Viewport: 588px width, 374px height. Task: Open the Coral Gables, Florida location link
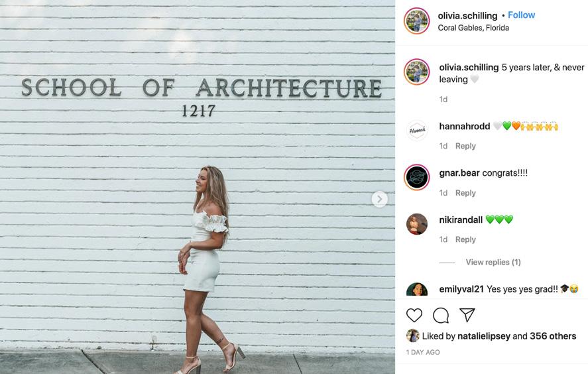point(473,28)
